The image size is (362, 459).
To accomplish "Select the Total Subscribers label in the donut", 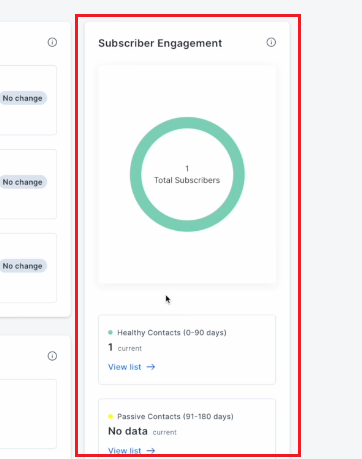I will (187, 180).
